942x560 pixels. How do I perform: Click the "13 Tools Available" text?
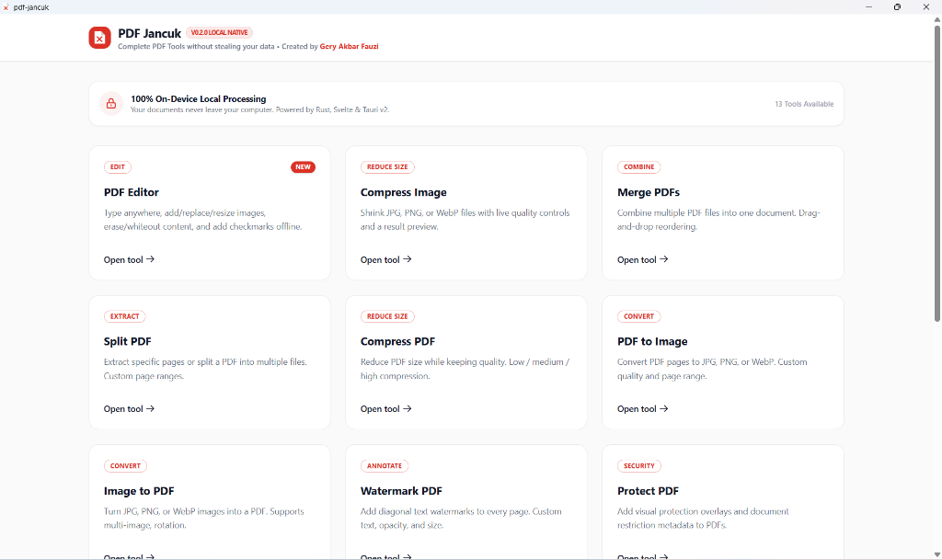click(x=804, y=104)
